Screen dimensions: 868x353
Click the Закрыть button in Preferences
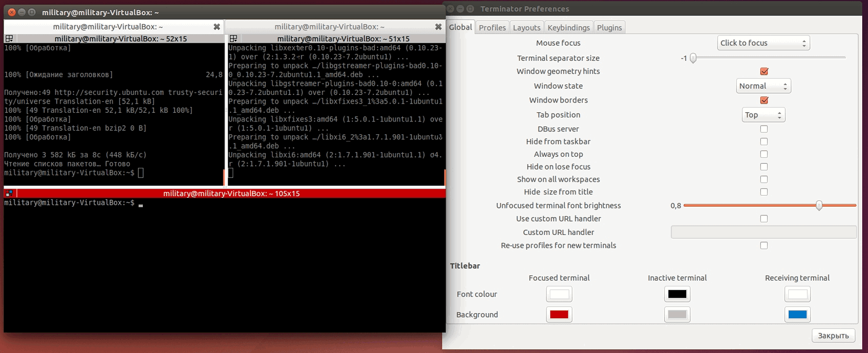[833, 336]
